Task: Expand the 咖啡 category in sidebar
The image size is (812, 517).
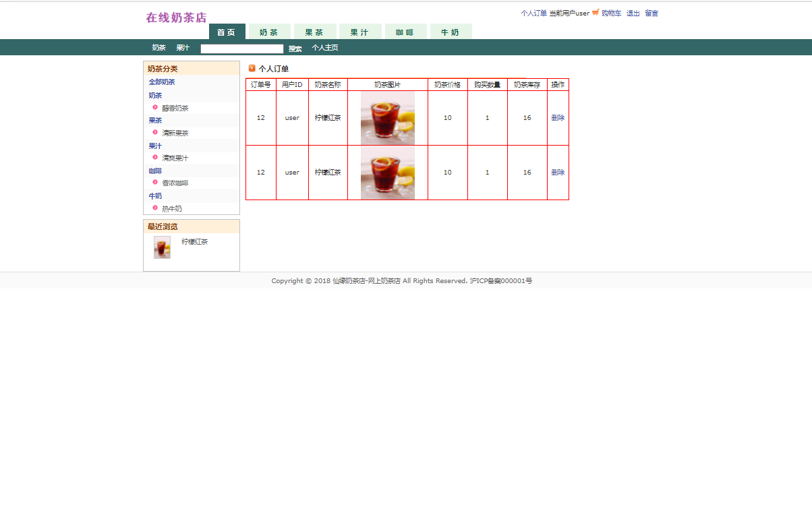Action: 154,170
